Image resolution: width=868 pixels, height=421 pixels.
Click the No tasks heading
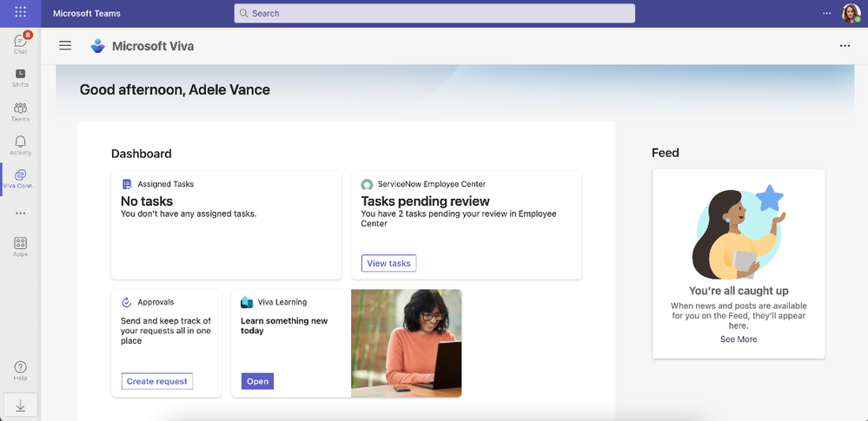[147, 201]
